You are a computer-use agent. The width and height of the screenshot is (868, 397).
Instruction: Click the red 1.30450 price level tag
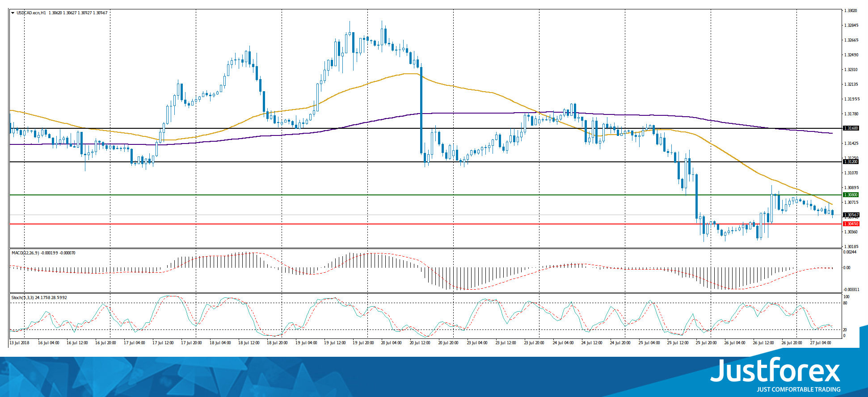[851, 224]
